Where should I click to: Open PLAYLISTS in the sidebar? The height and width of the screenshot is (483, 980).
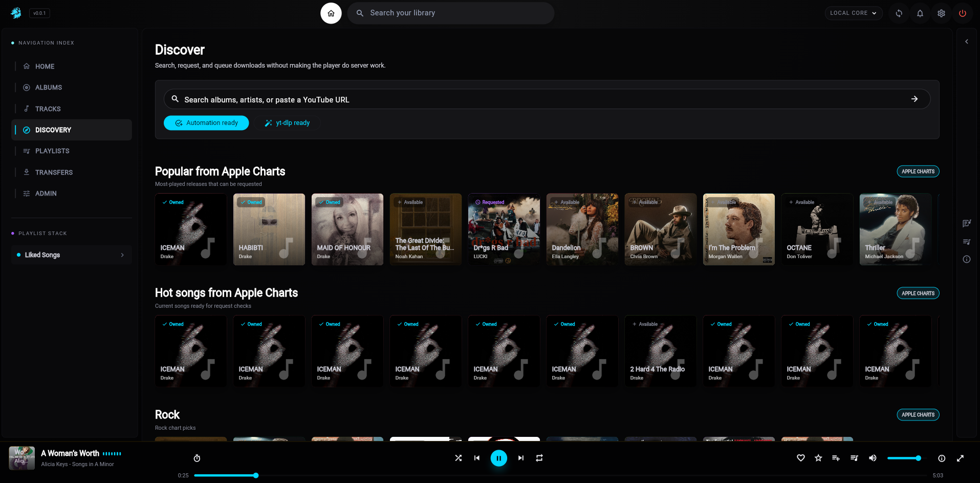(x=72, y=151)
